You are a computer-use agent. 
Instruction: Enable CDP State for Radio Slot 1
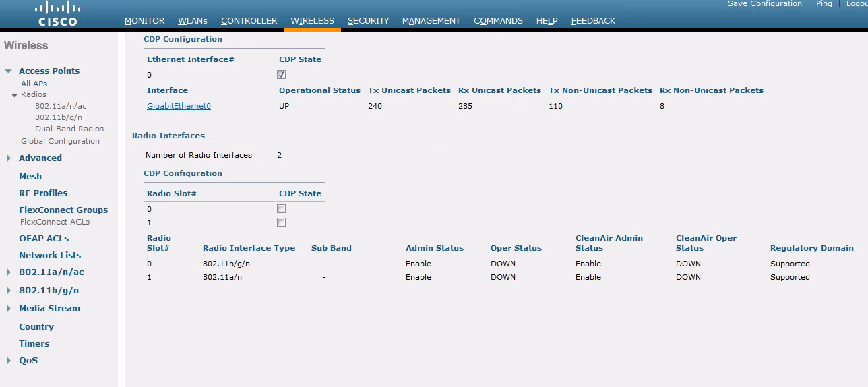click(x=282, y=222)
